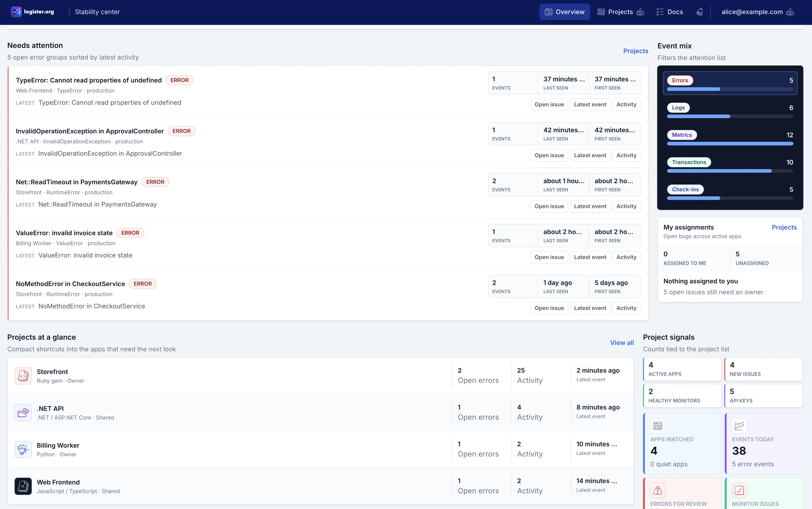Expand the alice@example.com account menu
812x509 pixels.
click(x=790, y=12)
